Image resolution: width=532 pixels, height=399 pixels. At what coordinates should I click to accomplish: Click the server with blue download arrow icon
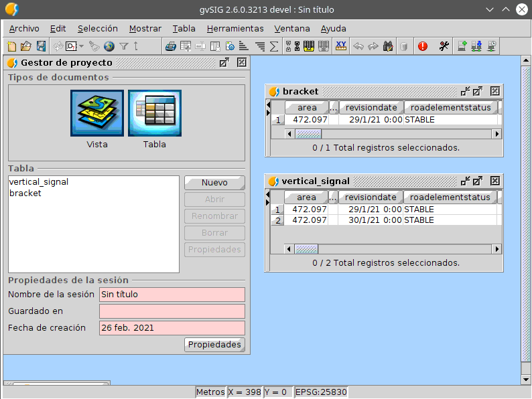tap(476, 46)
